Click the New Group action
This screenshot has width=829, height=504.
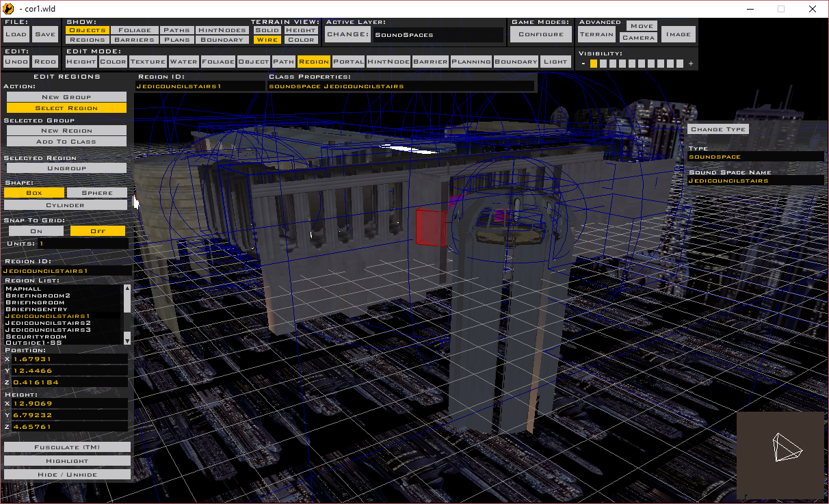[66, 97]
